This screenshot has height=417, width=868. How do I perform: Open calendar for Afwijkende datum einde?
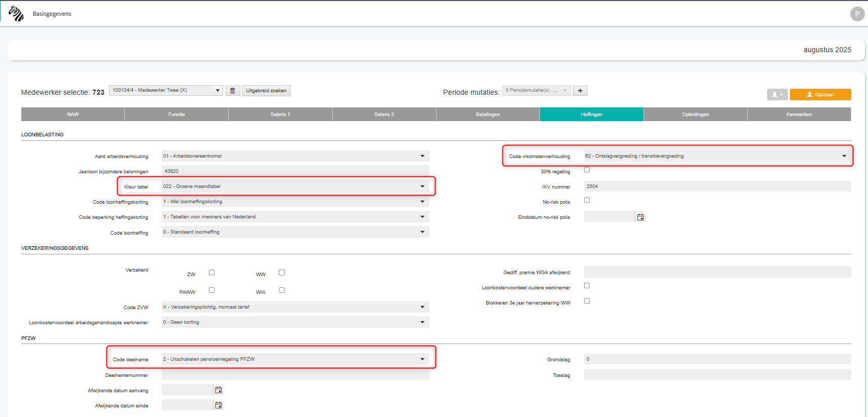pos(219,405)
